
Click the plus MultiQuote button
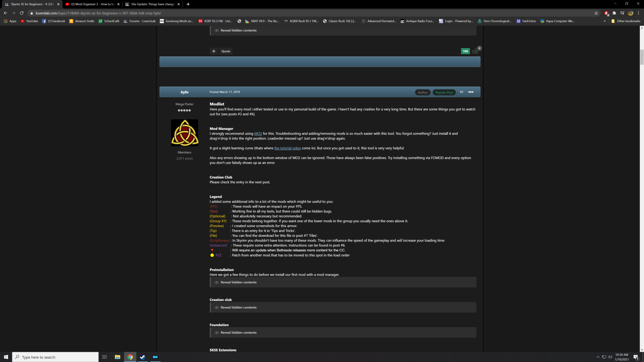214,51
